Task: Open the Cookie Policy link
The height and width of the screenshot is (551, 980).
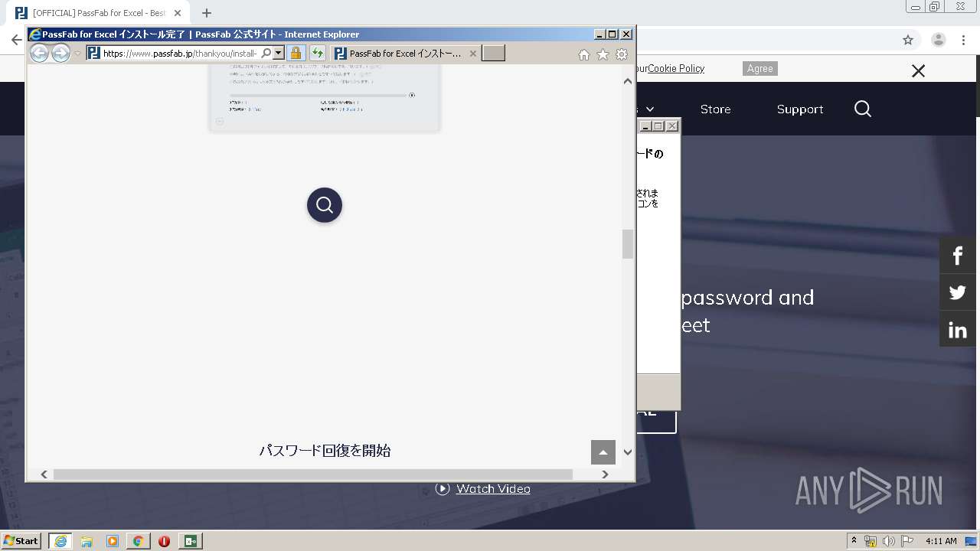Action: pos(676,68)
